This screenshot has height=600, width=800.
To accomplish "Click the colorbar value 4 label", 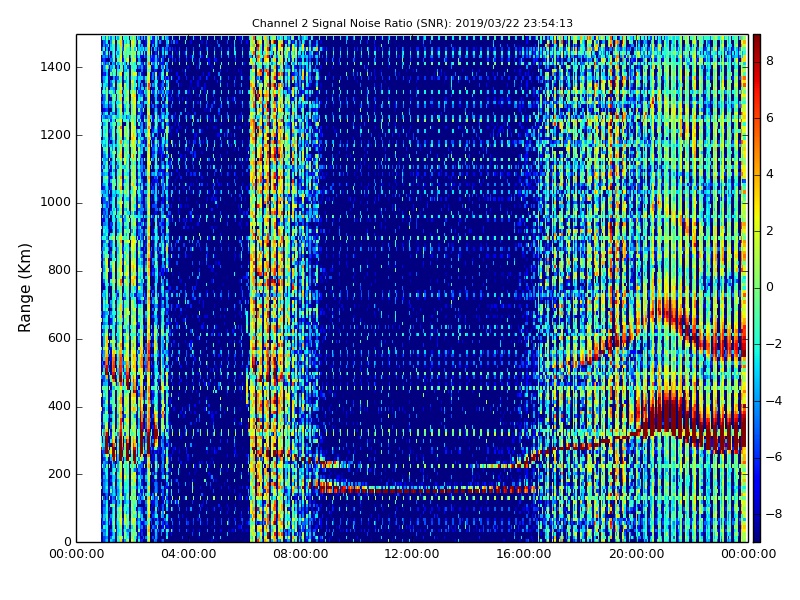I will (770, 174).
